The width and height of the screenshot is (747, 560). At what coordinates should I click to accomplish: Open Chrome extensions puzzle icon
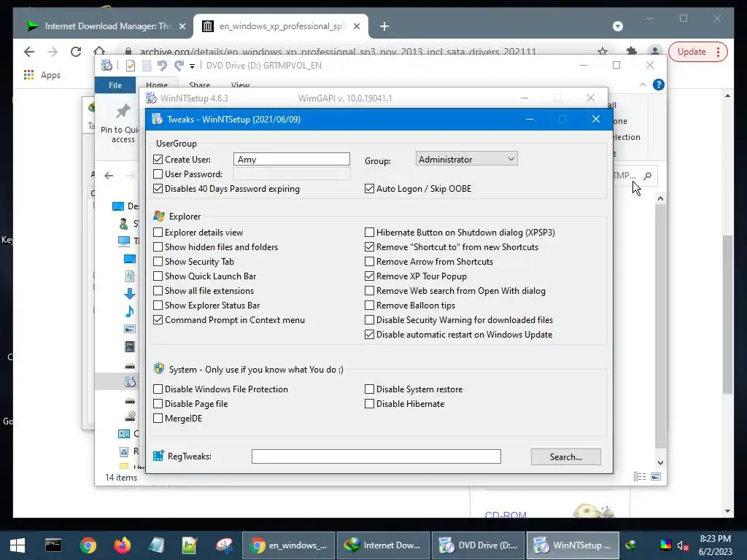pos(631,52)
